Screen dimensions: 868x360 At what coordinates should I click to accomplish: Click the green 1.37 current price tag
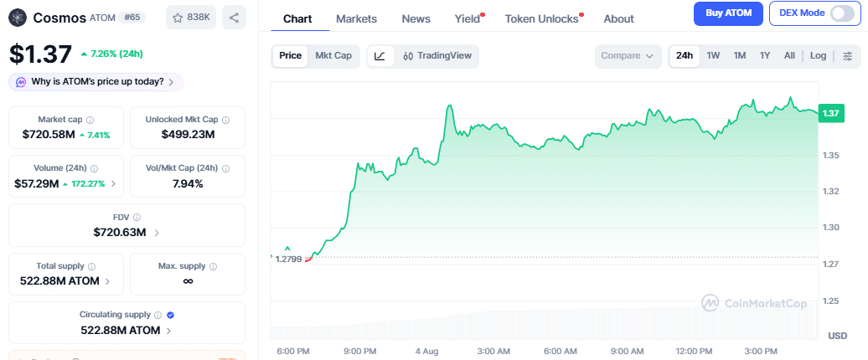click(x=831, y=113)
